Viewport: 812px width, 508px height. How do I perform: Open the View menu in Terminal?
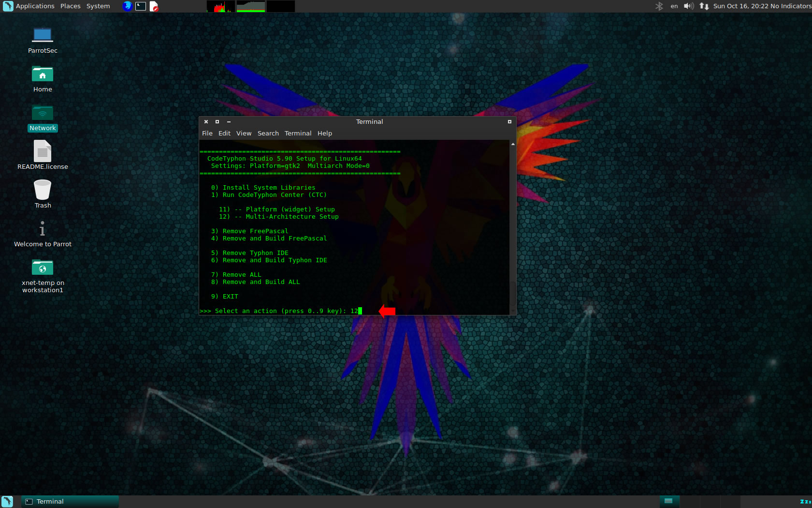tap(244, 134)
